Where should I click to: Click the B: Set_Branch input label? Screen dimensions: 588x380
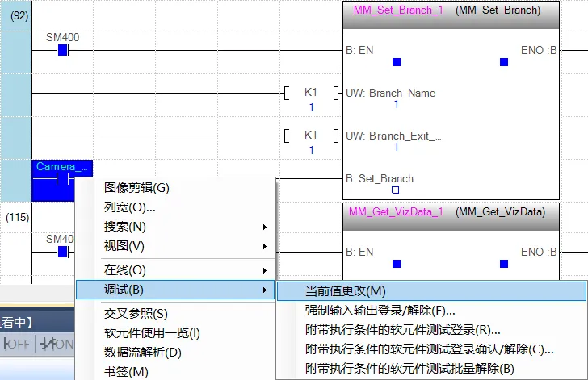click(x=380, y=178)
